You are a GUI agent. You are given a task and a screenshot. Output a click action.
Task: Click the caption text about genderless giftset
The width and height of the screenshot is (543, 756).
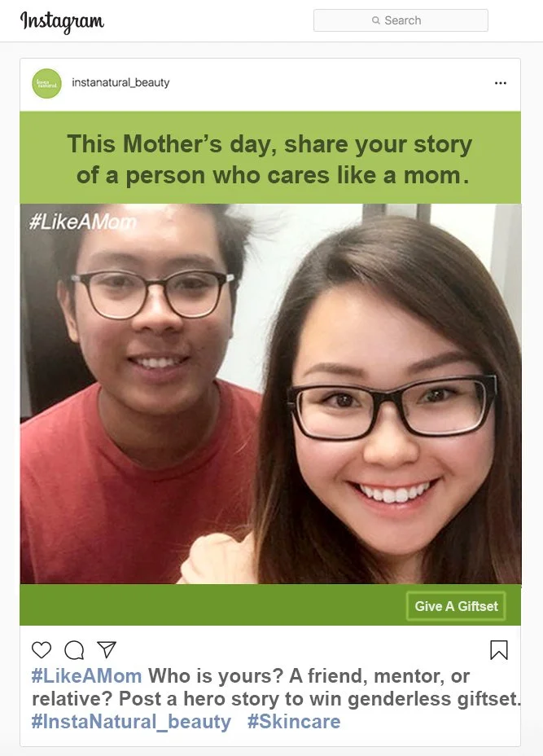click(277, 688)
